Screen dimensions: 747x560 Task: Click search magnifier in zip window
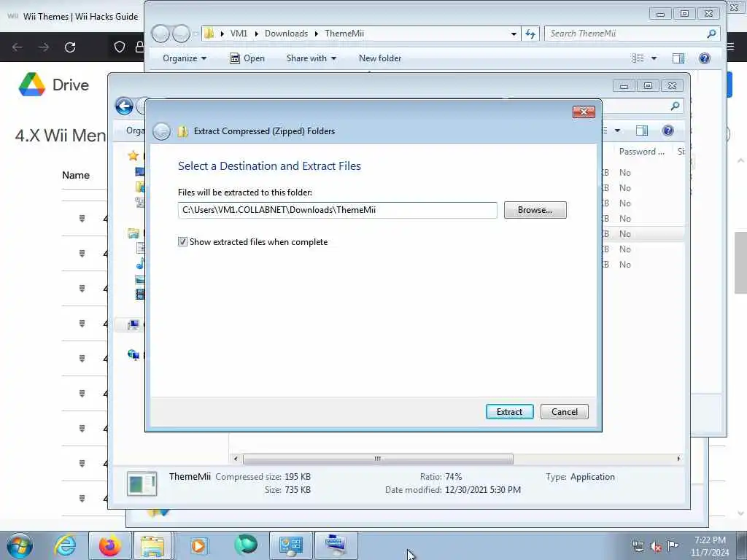click(x=675, y=106)
